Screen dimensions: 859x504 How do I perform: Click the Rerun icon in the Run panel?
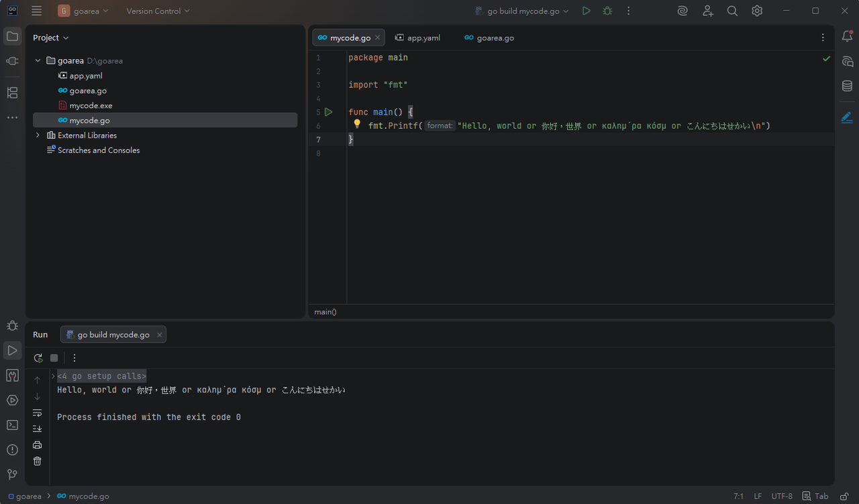(38, 358)
